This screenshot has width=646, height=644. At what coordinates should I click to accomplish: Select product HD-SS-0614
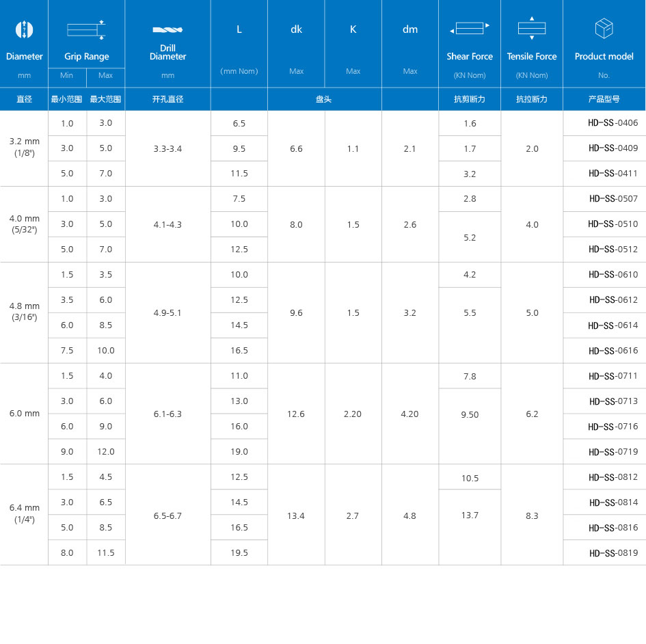click(613, 325)
